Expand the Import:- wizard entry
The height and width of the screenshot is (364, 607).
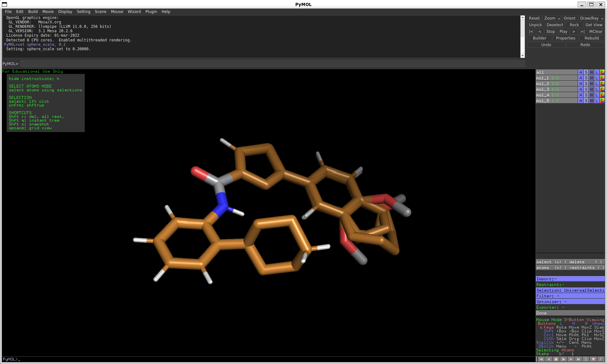570,279
